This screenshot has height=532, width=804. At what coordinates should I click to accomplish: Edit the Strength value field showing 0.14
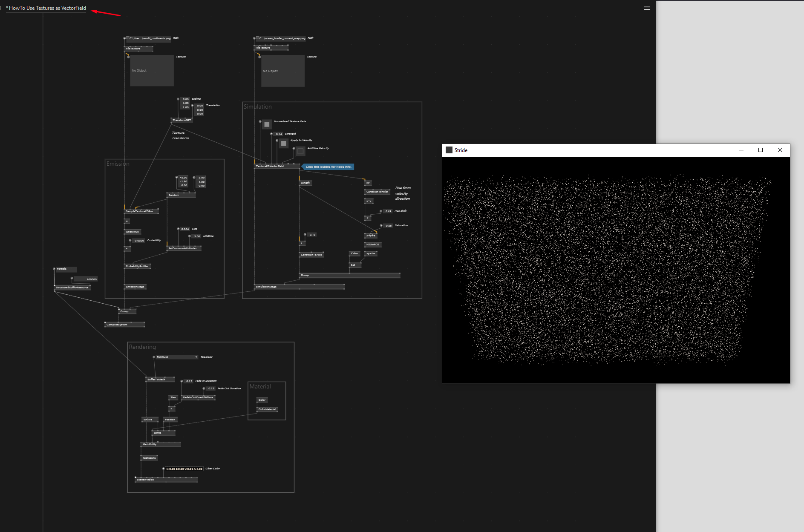279,133
